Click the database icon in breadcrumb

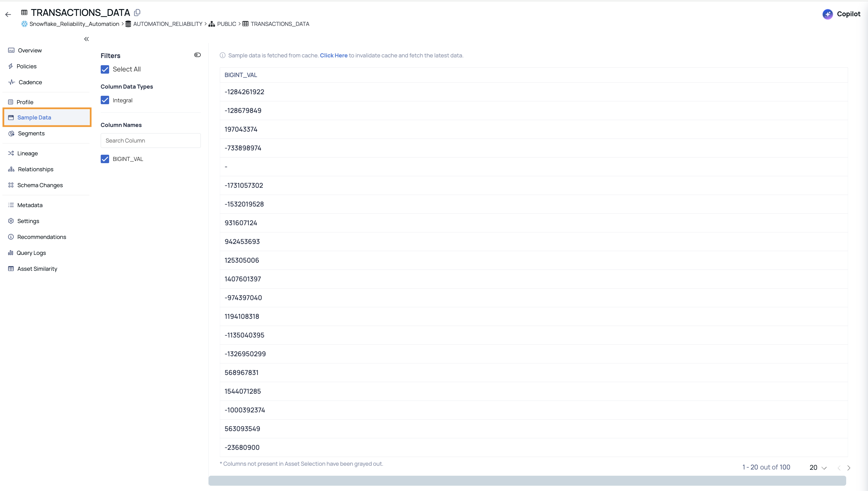coord(128,24)
